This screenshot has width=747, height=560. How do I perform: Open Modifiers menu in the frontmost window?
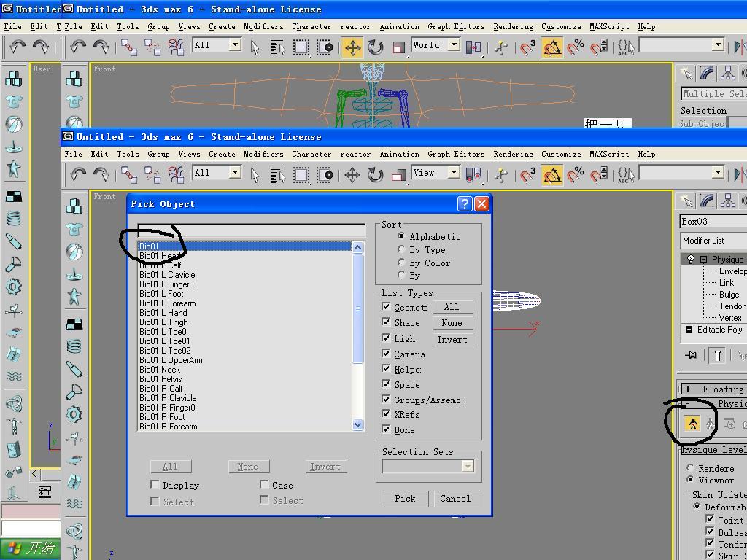tap(263, 155)
